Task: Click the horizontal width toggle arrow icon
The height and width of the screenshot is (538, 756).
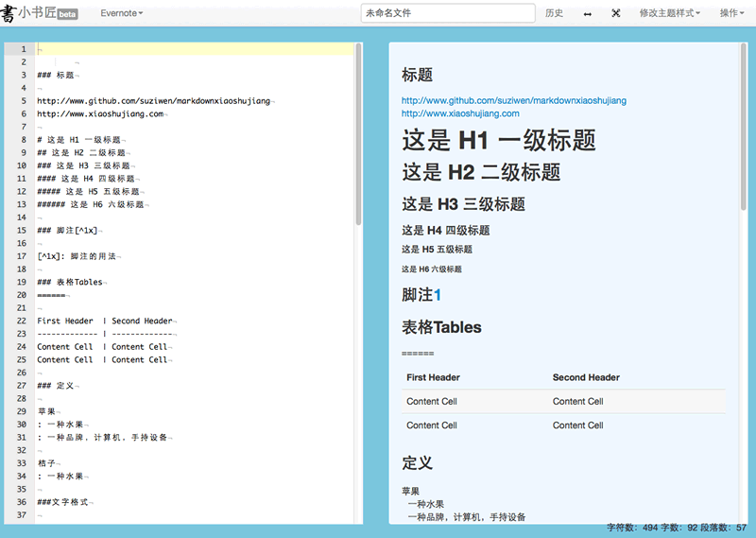Action: click(x=588, y=13)
